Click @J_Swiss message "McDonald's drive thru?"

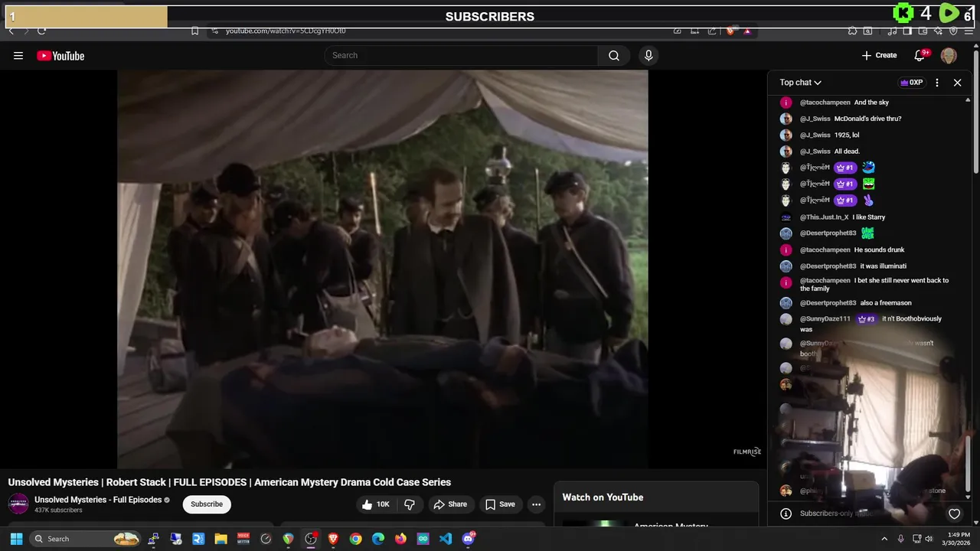[x=867, y=119]
